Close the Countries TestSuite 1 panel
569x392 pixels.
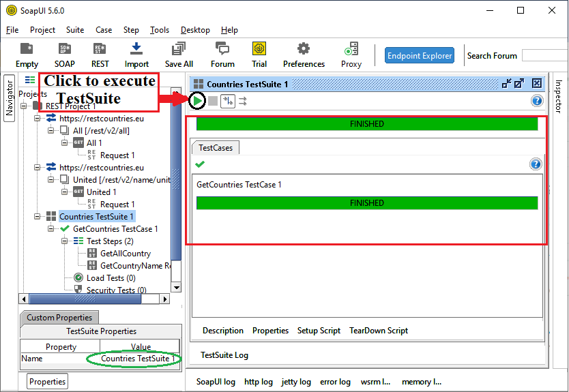pos(537,83)
